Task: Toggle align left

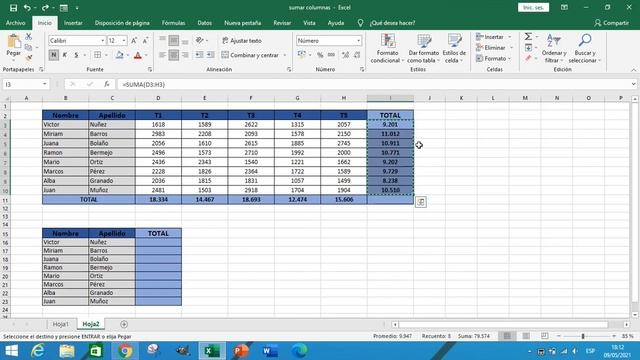Action: pos(162,55)
